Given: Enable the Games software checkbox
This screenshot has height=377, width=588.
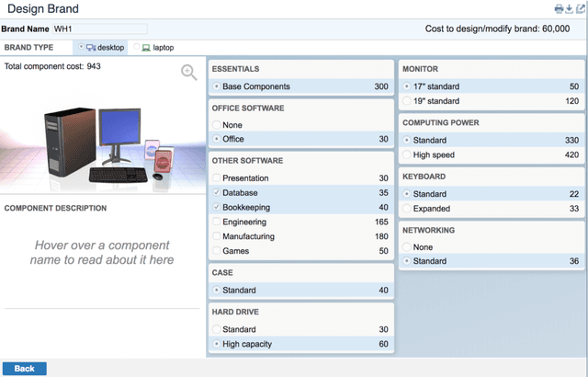Looking at the screenshot, I should [216, 251].
